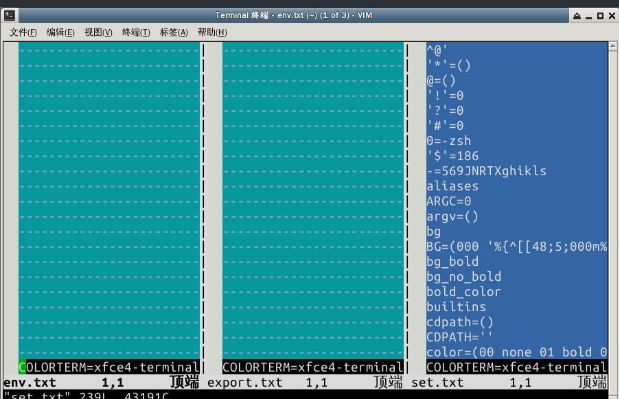Open the 视图(V) menu

pos(98,32)
